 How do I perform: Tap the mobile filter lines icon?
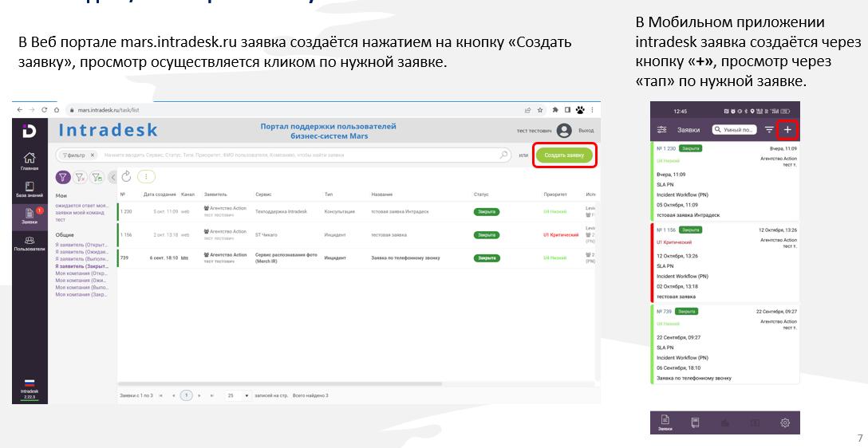[769, 130]
